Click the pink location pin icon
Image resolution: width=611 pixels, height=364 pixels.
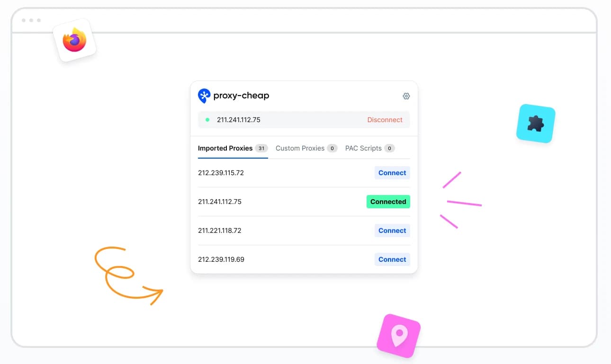[399, 336]
